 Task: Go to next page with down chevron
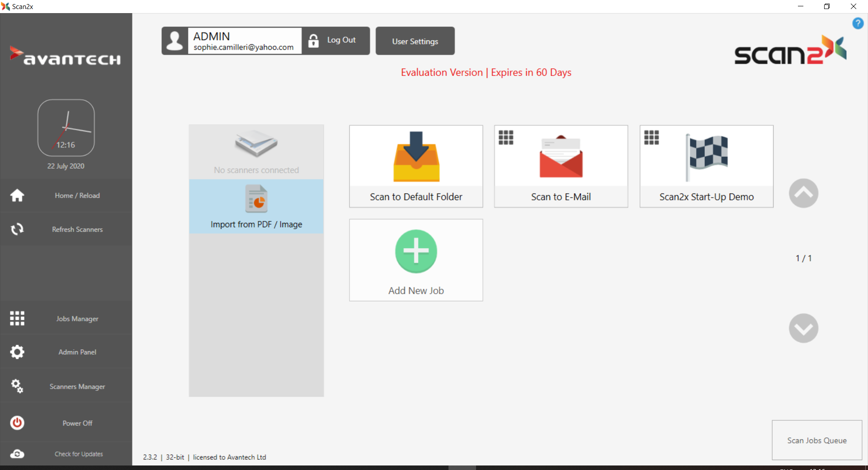803,328
